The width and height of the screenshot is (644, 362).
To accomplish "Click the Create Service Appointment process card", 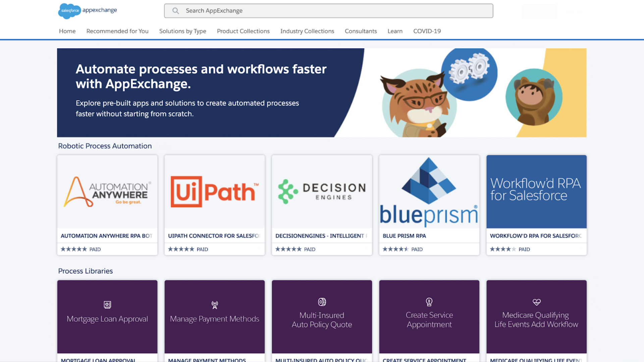I will 429,316.
